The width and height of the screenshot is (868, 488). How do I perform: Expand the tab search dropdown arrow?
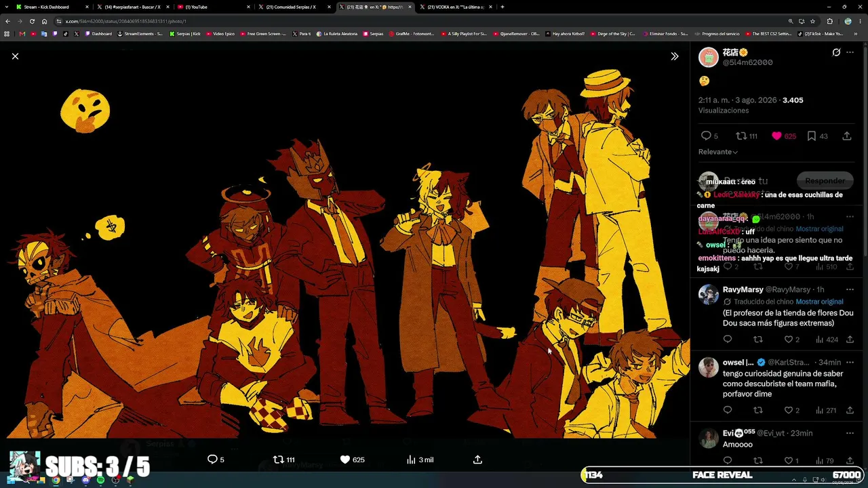7,7
